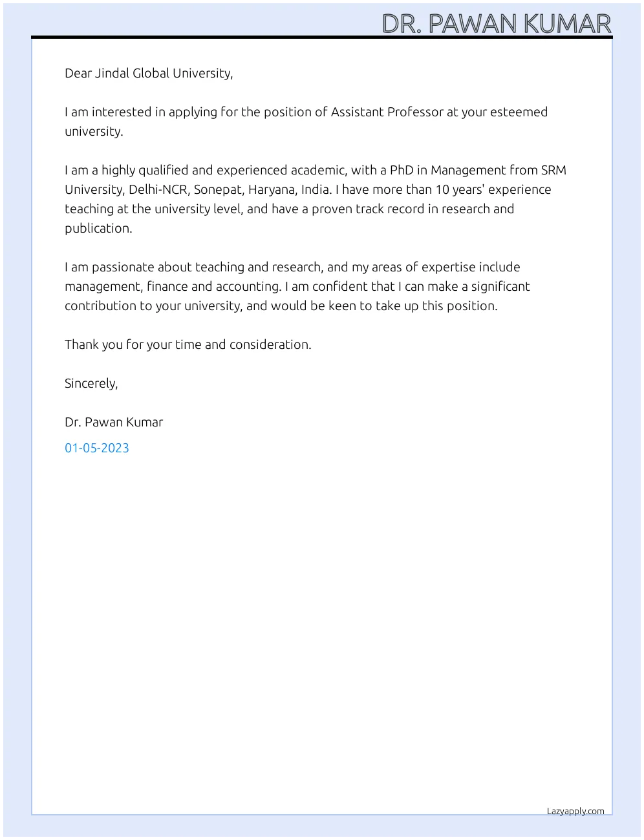
Task: Click the Dr. Pawan Kumar signature name
Action: pos(114,422)
